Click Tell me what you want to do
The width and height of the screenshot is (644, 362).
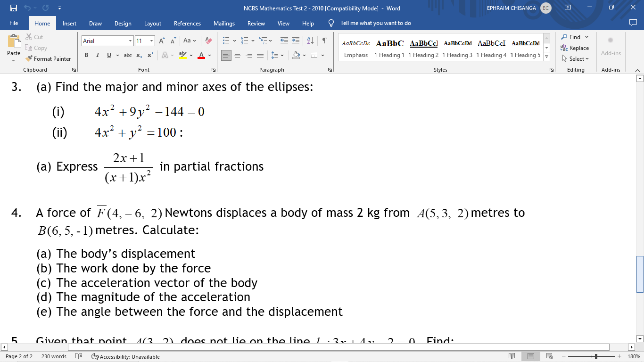(375, 23)
